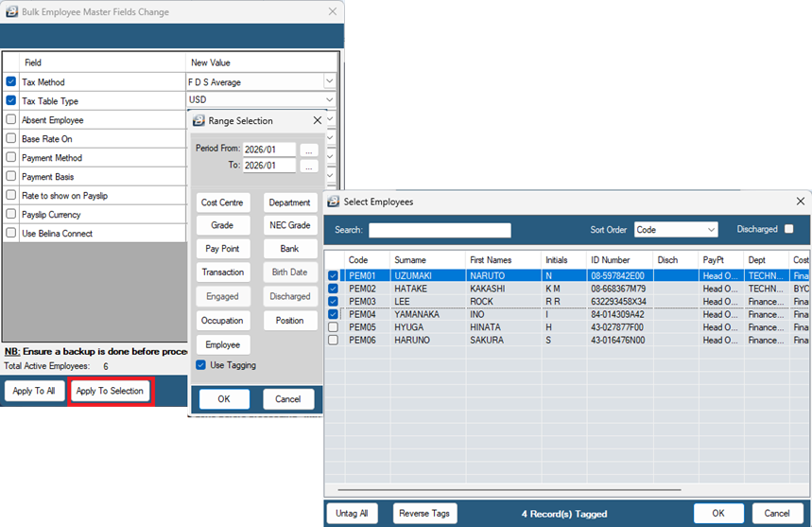This screenshot has height=527, width=812.
Task: Uncheck the Tax Method field checkbox
Action: [11, 82]
